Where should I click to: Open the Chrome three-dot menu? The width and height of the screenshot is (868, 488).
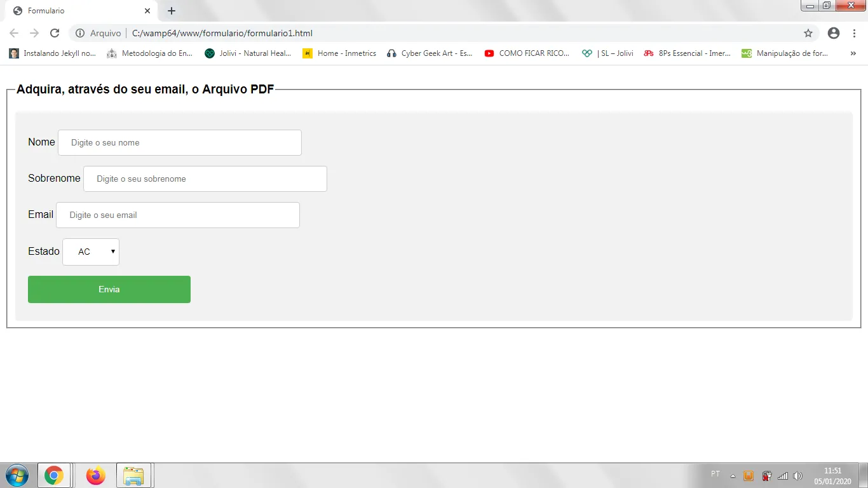[855, 33]
